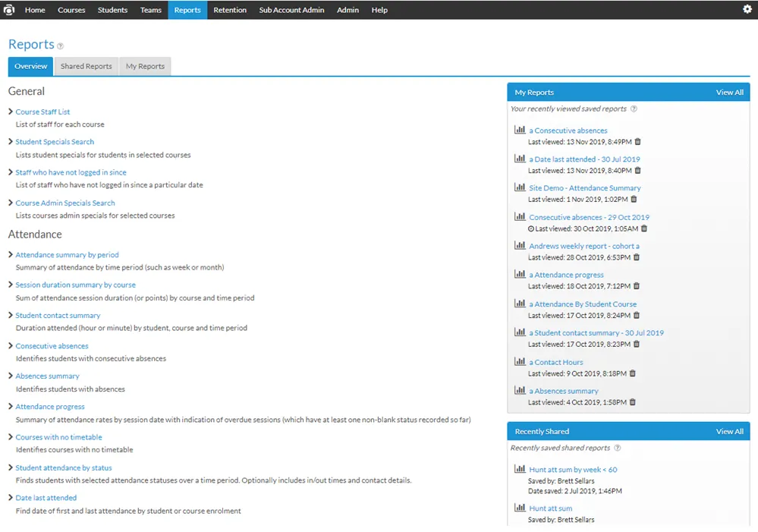Viewport: 758px width, 532px height.
Task: Delete the 'a Attendance progress' saved report
Action: [x=637, y=286]
